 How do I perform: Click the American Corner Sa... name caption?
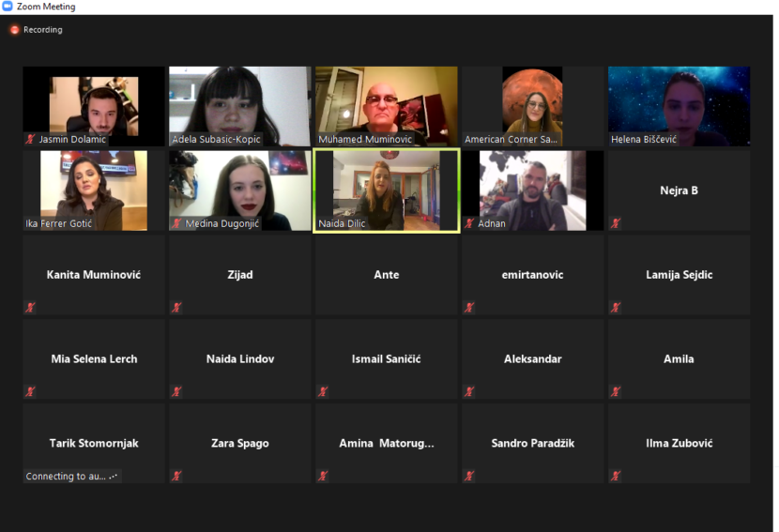click(511, 139)
